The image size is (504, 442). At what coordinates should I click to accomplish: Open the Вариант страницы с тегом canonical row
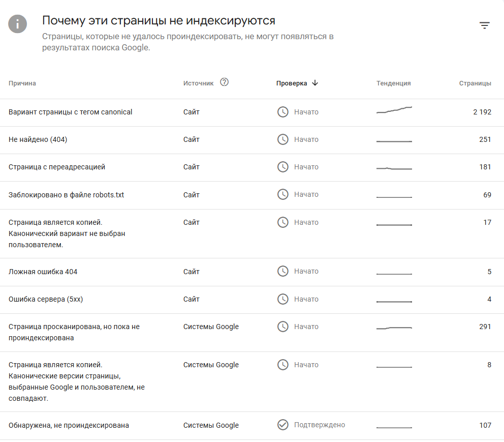(71, 112)
